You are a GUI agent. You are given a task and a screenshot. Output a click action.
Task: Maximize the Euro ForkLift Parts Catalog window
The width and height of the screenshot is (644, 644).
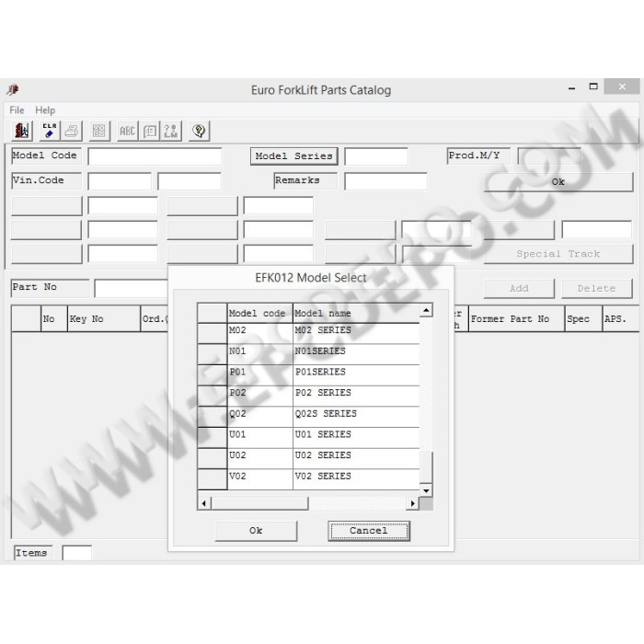pyautogui.click(x=593, y=86)
